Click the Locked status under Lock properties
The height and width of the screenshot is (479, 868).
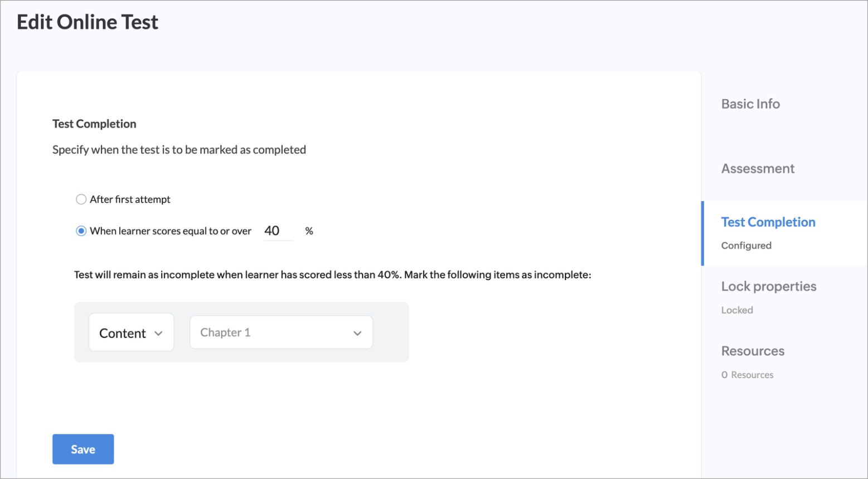click(x=736, y=310)
